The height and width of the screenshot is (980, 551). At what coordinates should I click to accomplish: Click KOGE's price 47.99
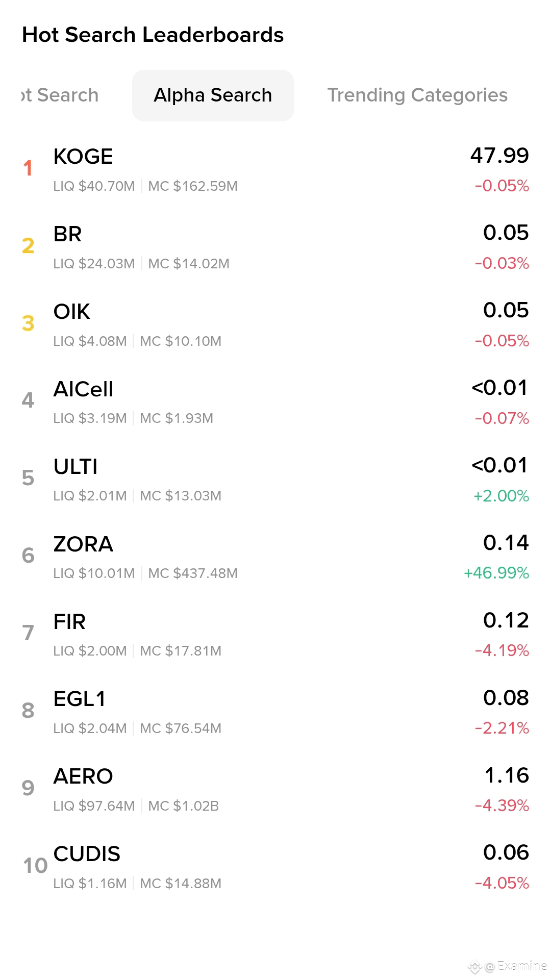click(x=499, y=156)
